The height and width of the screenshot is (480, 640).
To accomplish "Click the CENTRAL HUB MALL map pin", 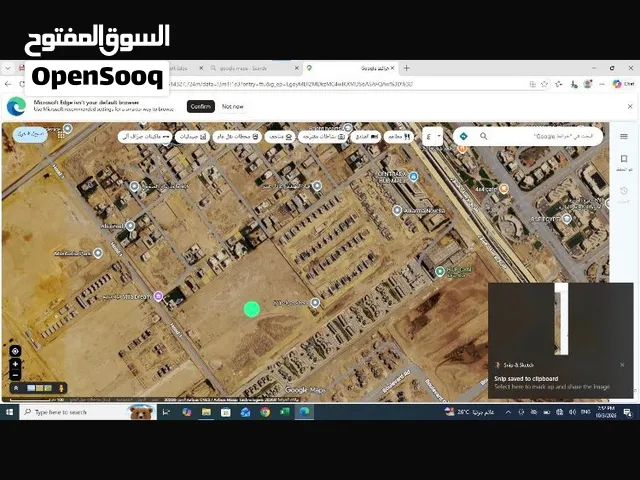I will 413,176.
